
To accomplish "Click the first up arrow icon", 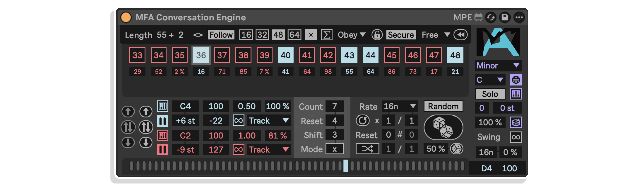I will (128, 111).
